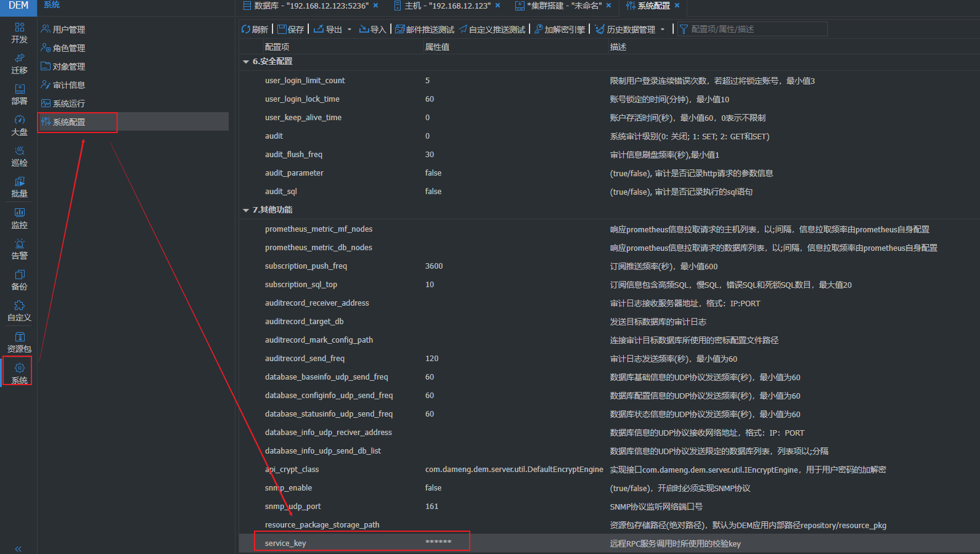Screen dimensions: 980x554
Task: Open the 大盘 dashboard section
Action: pos(19,125)
